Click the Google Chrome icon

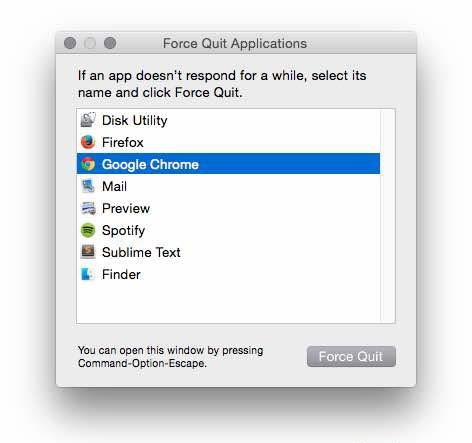(x=88, y=164)
